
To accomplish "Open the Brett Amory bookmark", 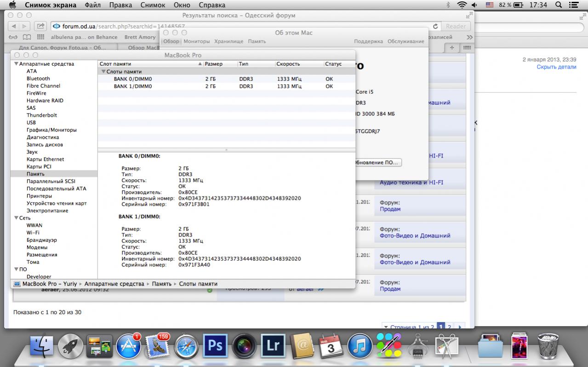I will [x=140, y=37].
